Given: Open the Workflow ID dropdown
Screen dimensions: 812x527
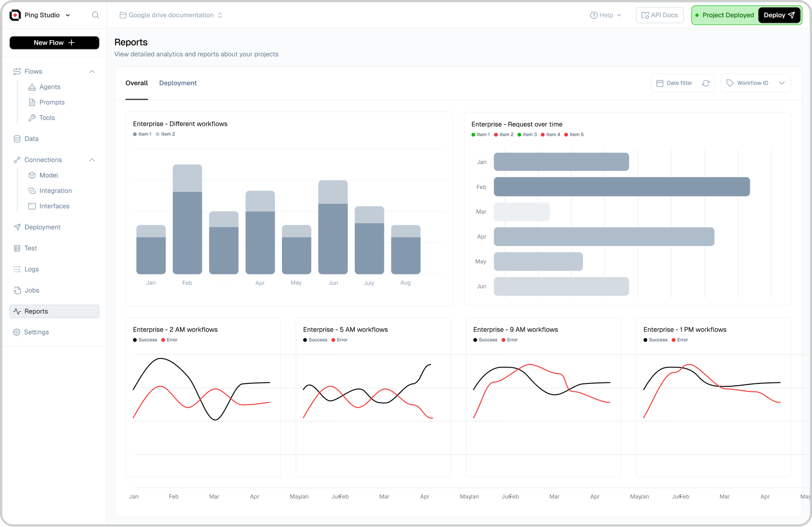Looking at the screenshot, I should pyautogui.click(x=755, y=83).
